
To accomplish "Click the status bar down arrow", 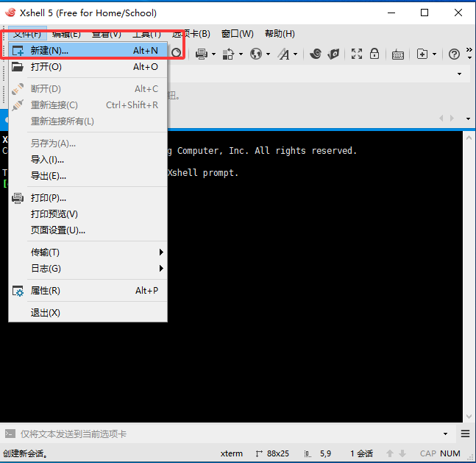I will point(402,453).
